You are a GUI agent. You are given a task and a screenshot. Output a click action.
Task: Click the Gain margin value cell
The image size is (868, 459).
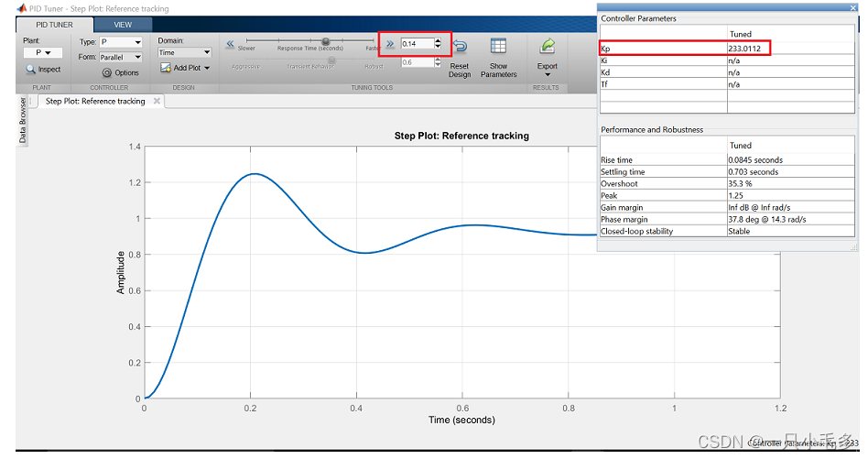coord(791,208)
